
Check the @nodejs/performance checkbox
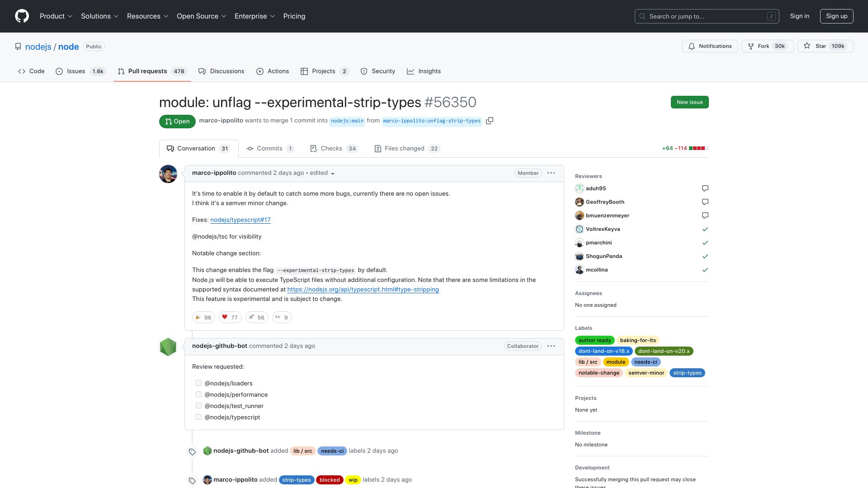[x=198, y=394]
